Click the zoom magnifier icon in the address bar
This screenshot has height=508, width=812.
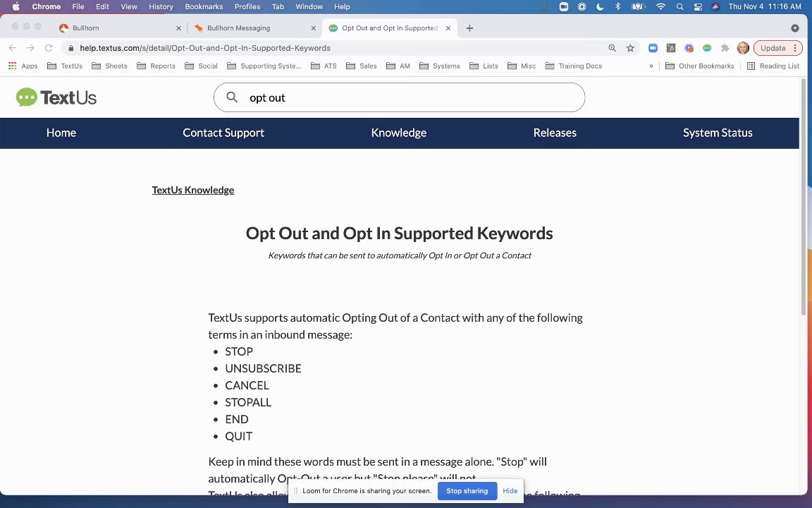612,48
